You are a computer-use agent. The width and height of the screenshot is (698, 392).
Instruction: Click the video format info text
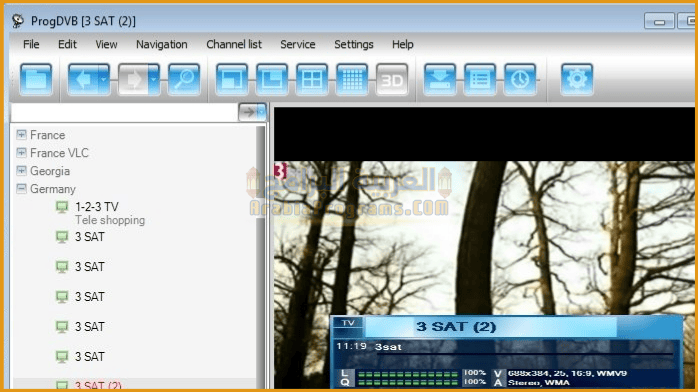coord(567,373)
